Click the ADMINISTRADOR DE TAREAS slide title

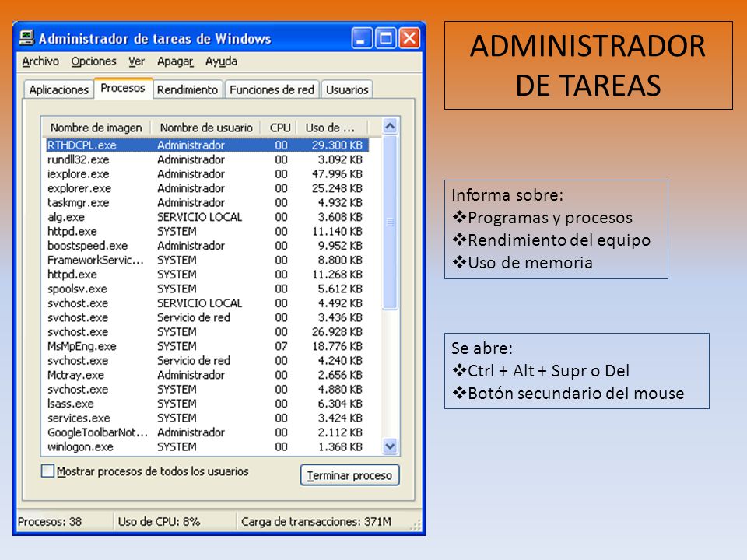coord(588,65)
